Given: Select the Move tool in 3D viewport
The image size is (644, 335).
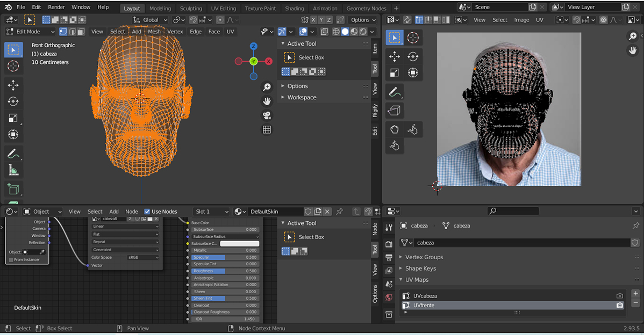Looking at the screenshot, I should click(13, 85).
